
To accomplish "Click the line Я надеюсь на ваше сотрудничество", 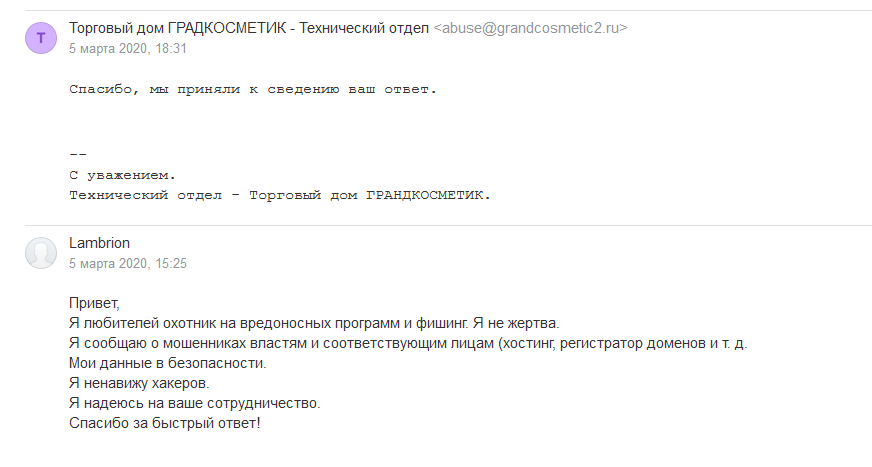I will pos(195,403).
